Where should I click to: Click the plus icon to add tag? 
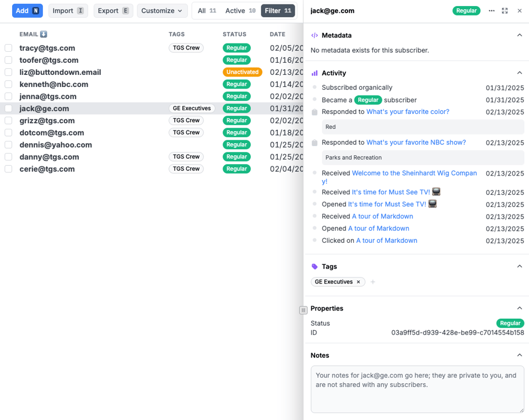pos(373,282)
